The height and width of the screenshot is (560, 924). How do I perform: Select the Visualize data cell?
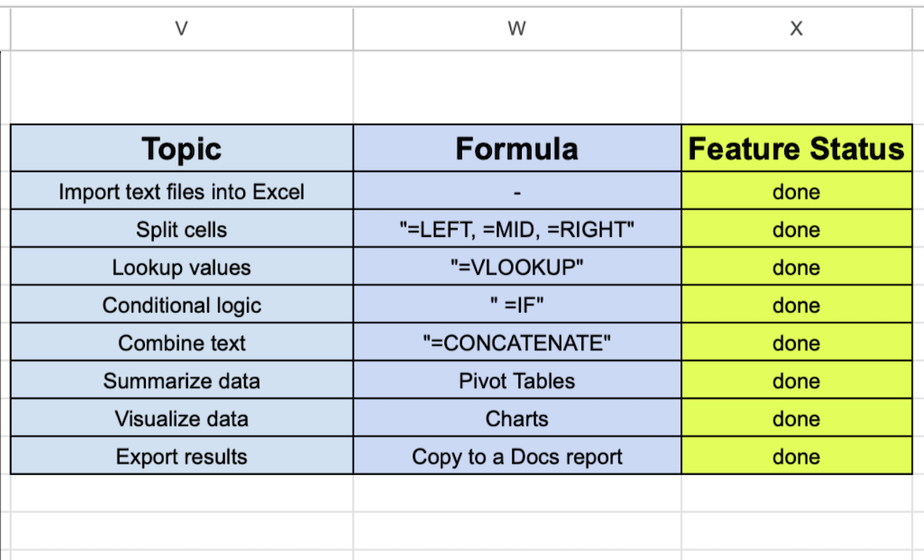coord(182,418)
